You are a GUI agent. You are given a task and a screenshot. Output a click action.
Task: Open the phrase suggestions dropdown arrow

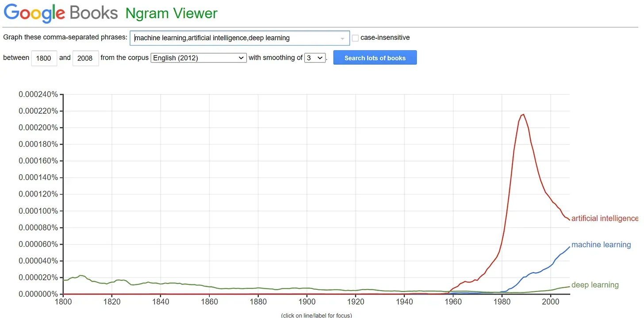pyautogui.click(x=342, y=38)
